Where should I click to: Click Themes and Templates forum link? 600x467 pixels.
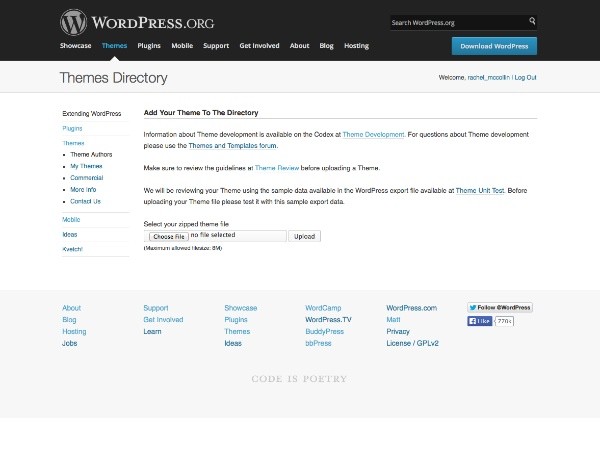(x=232, y=145)
